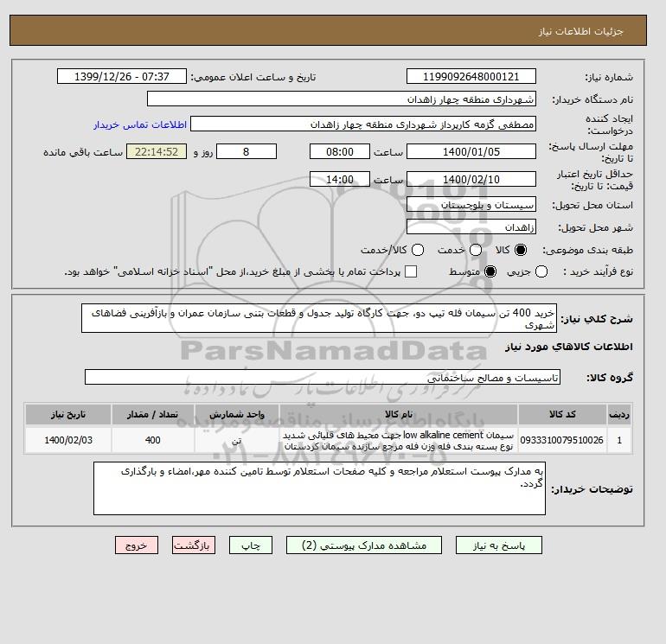Click the general need description text box
Screen dimensions: 666x644
[319, 318]
